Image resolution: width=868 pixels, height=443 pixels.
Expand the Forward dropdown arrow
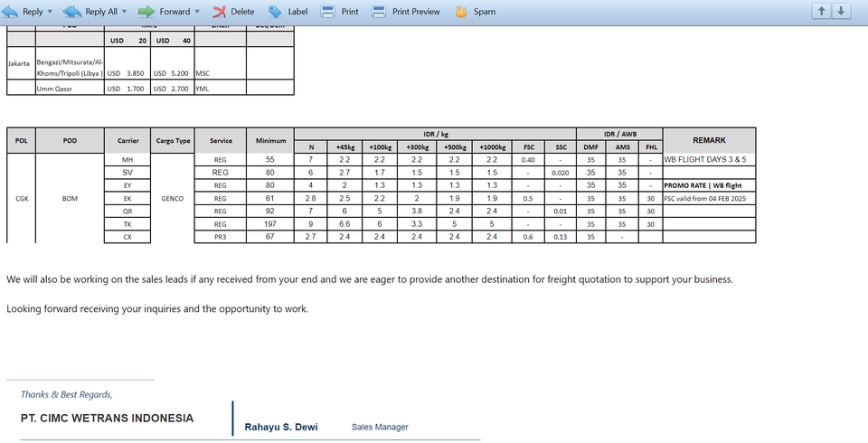[198, 12]
